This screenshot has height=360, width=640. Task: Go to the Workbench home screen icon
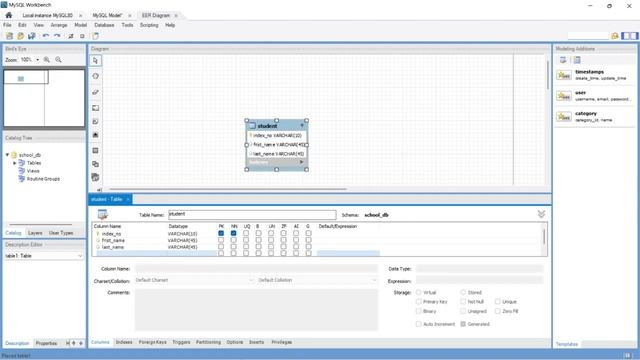coord(9,15)
